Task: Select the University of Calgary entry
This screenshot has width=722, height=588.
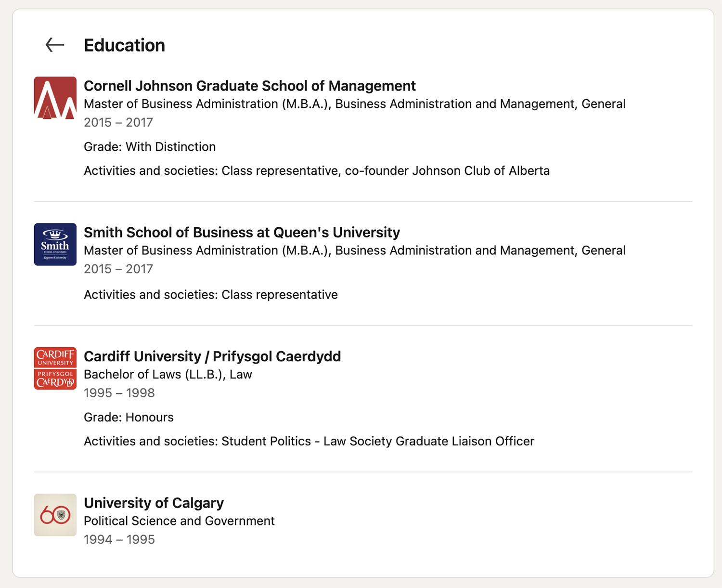Action: [154, 503]
